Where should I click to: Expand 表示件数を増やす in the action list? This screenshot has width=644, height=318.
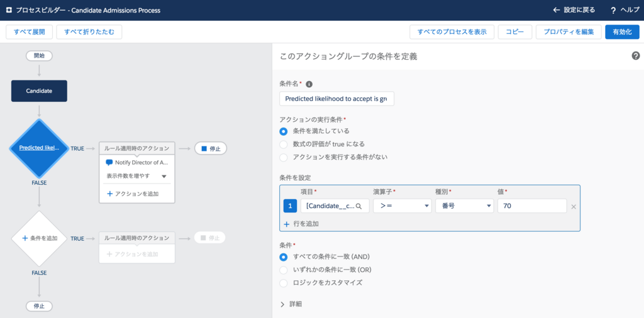pyautogui.click(x=136, y=177)
